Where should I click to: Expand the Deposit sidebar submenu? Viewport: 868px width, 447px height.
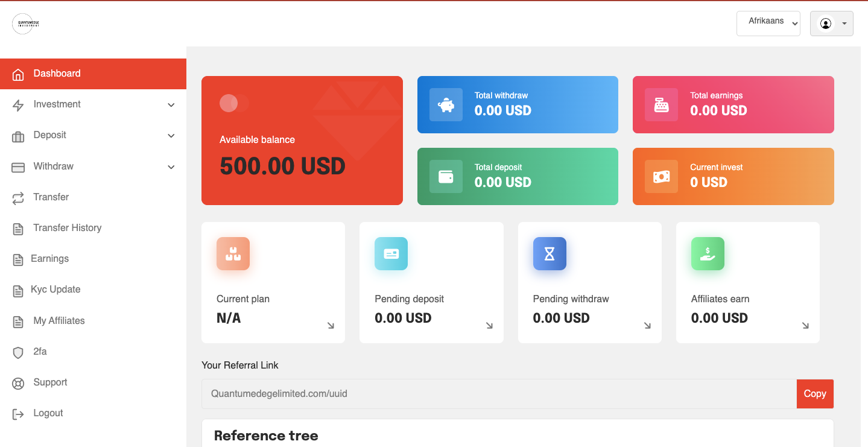(171, 136)
